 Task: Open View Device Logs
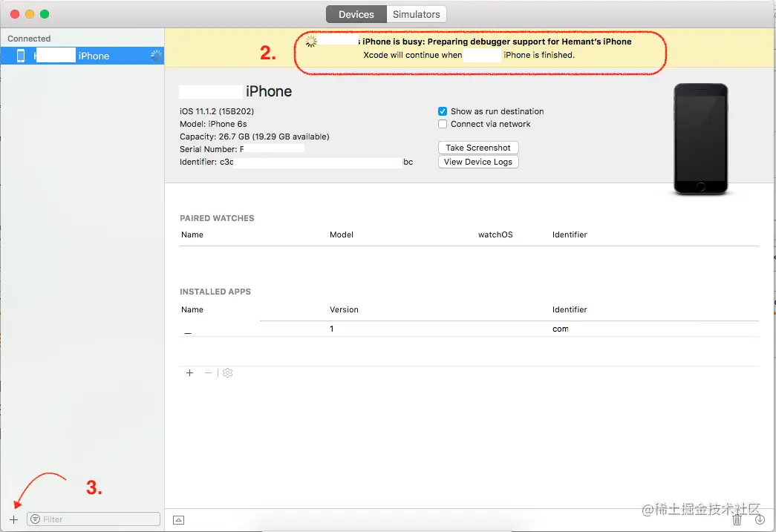478,162
